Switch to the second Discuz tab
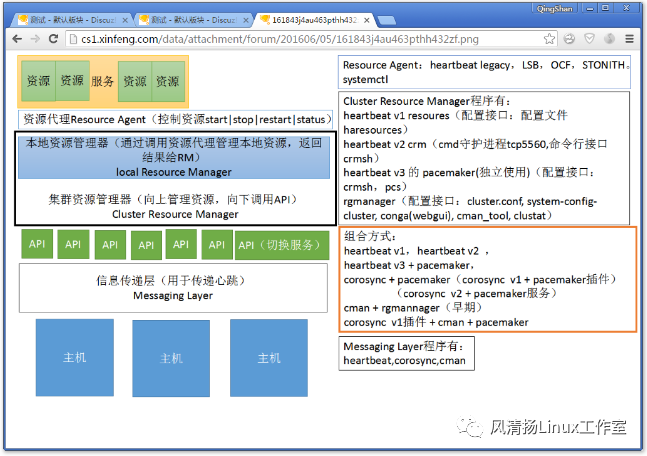The image size is (647, 456). click(193, 20)
